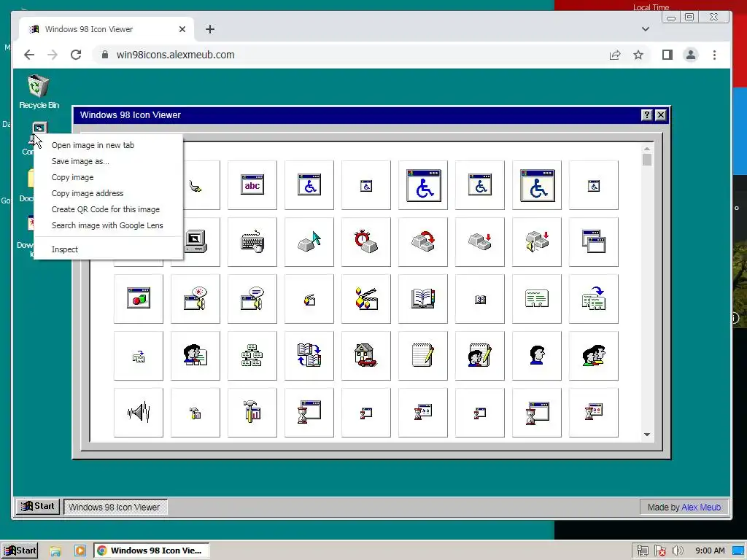Select the books with blue arrows icon
Image resolution: width=747 pixels, height=560 pixels.
(309, 355)
